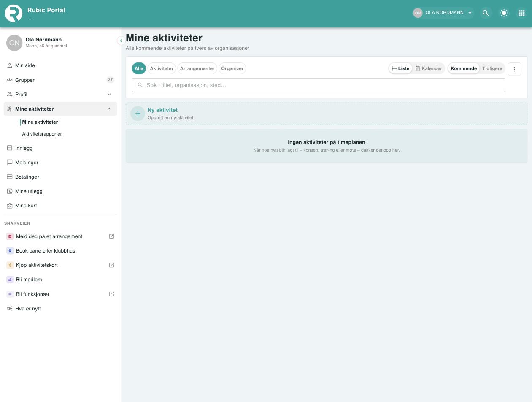Open the search magnifier in header
This screenshot has width=532, height=402.
(486, 13)
